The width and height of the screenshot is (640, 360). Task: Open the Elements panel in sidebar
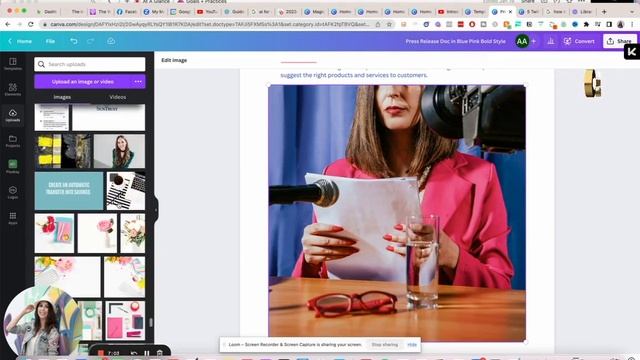[x=13, y=89]
